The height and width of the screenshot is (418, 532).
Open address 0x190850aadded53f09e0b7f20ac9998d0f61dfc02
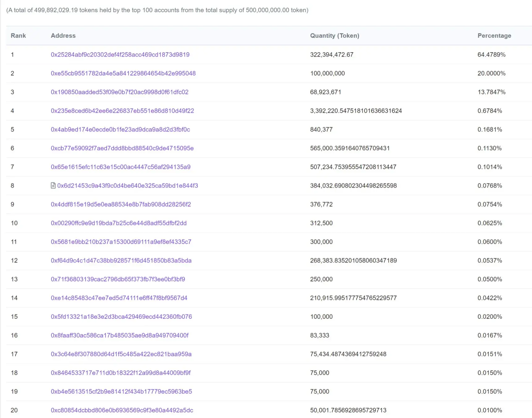point(120,92)
